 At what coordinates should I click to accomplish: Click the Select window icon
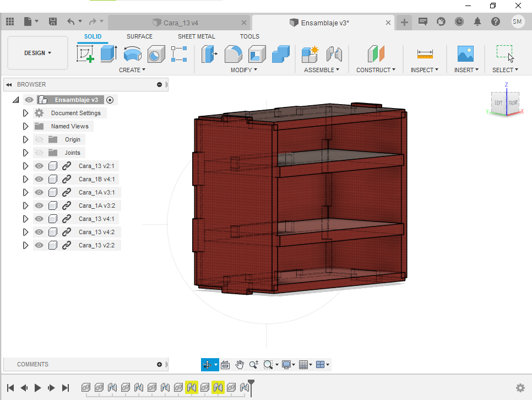[505, 53]
